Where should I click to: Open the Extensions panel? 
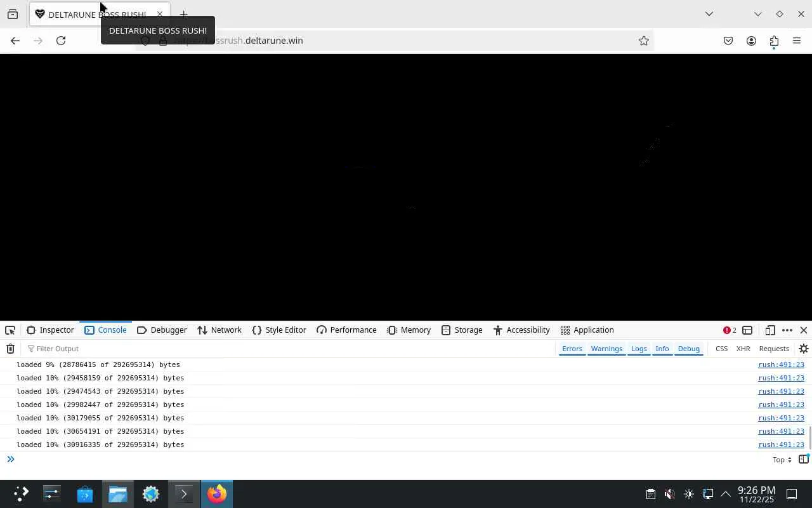774,41
